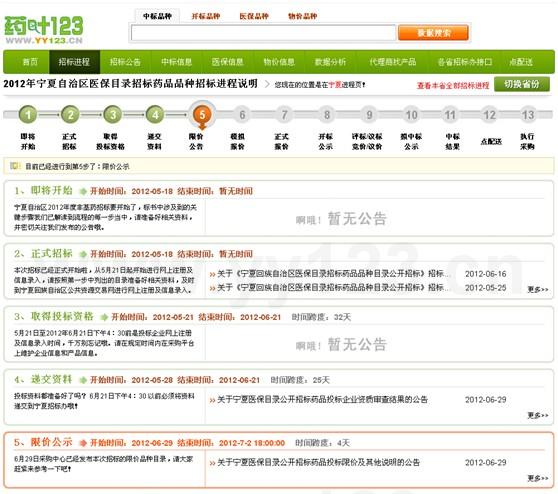The image size is (558, 494).
Task: Expand 更多>> in the 限价公示 section
Action: (538, 478)
